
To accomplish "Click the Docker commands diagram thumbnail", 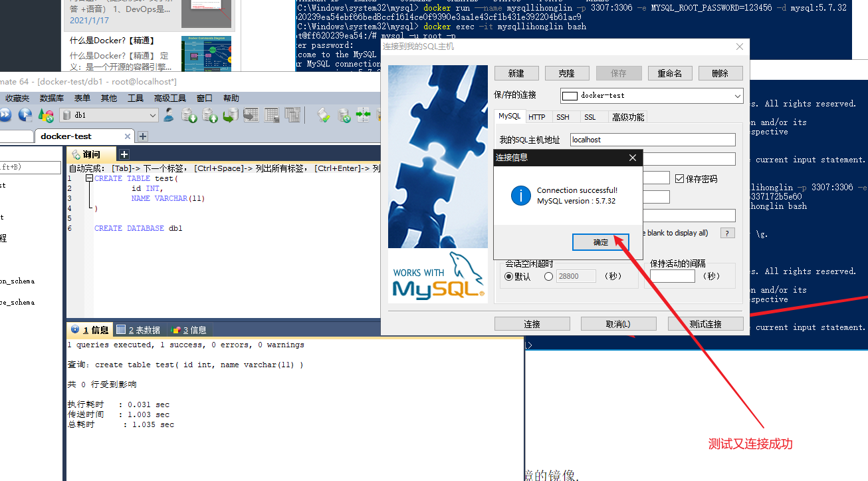I will pos(206,53).
